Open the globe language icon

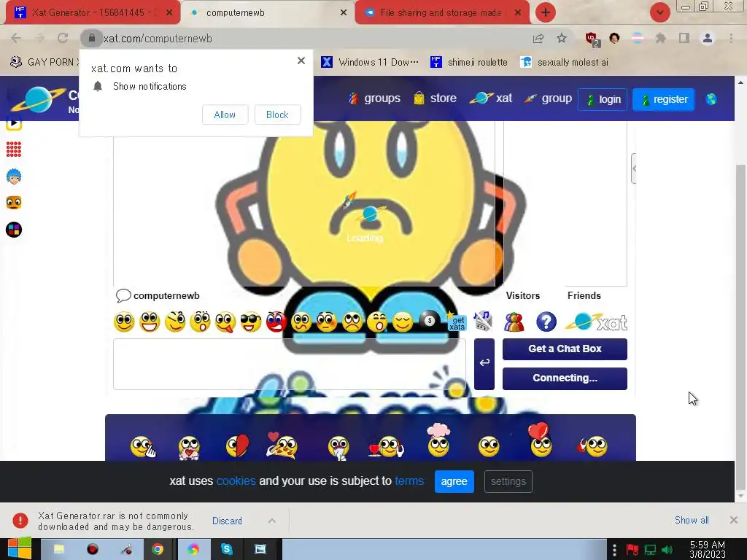(711, 99)
